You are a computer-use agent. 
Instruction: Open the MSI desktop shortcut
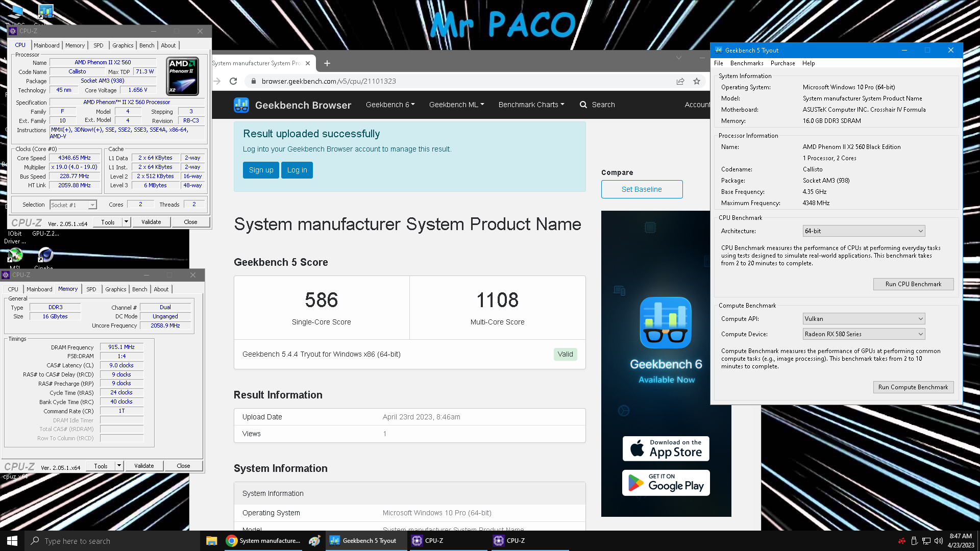pos(15,258)
